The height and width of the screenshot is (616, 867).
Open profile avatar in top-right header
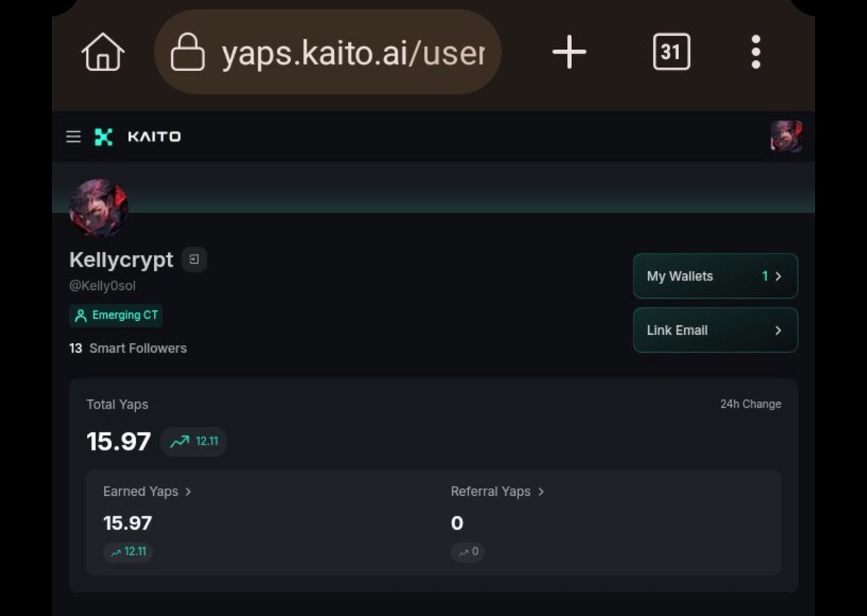point(786,136)
